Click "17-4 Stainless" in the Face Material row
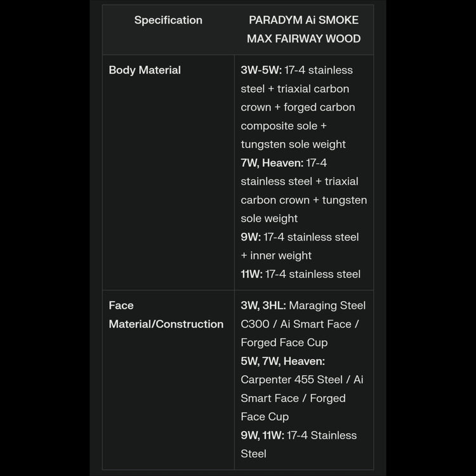Viewport: 476px width, 476px height. coord(322,435)
